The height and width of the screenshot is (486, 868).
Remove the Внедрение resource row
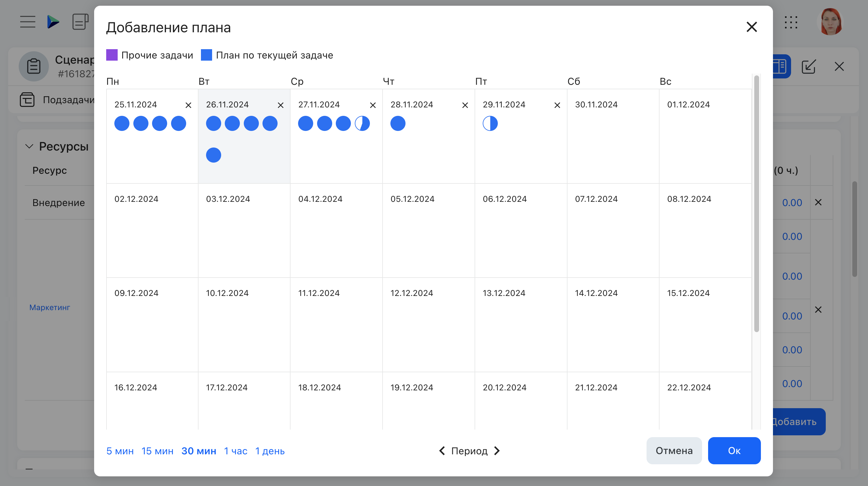point(818,202)
